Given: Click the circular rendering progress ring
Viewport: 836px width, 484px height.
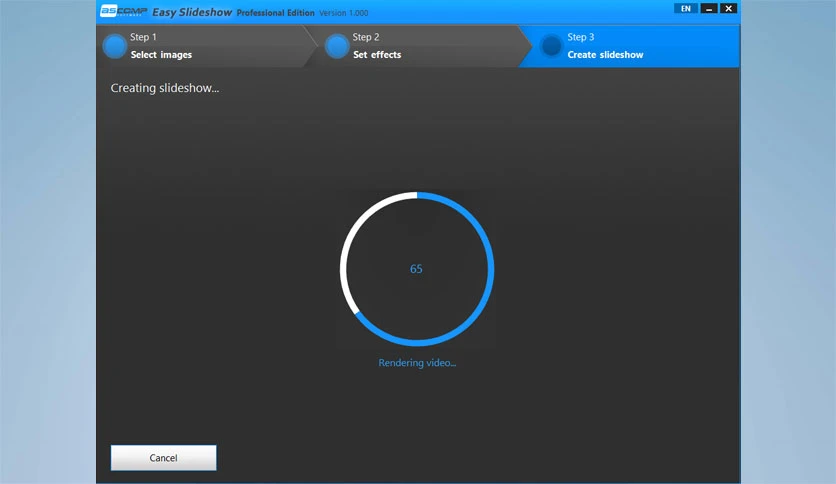Looking at the screenshot, I should (x=417, y=269).
